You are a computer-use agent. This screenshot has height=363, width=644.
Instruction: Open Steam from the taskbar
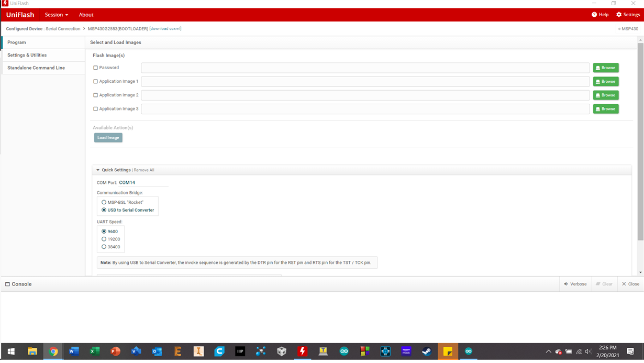pos(427,351)
